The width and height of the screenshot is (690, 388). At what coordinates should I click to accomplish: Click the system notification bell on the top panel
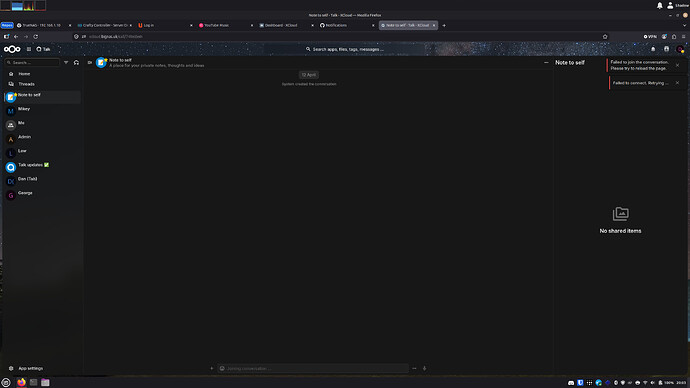click(x=660, y=5)
